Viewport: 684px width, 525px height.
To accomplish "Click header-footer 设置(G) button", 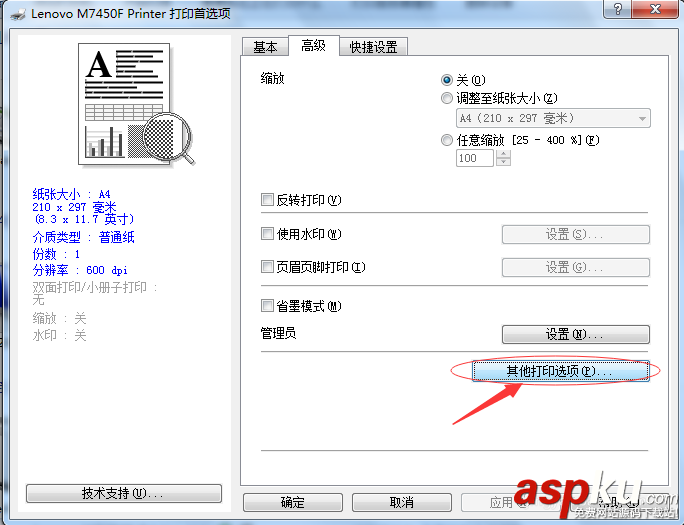I will tap(575, 267).
